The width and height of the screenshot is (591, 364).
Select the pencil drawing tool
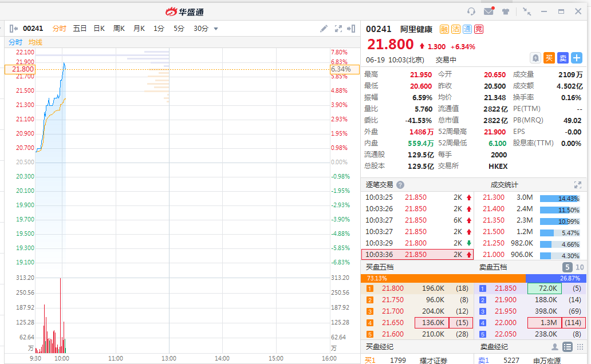tap(324, 29)
